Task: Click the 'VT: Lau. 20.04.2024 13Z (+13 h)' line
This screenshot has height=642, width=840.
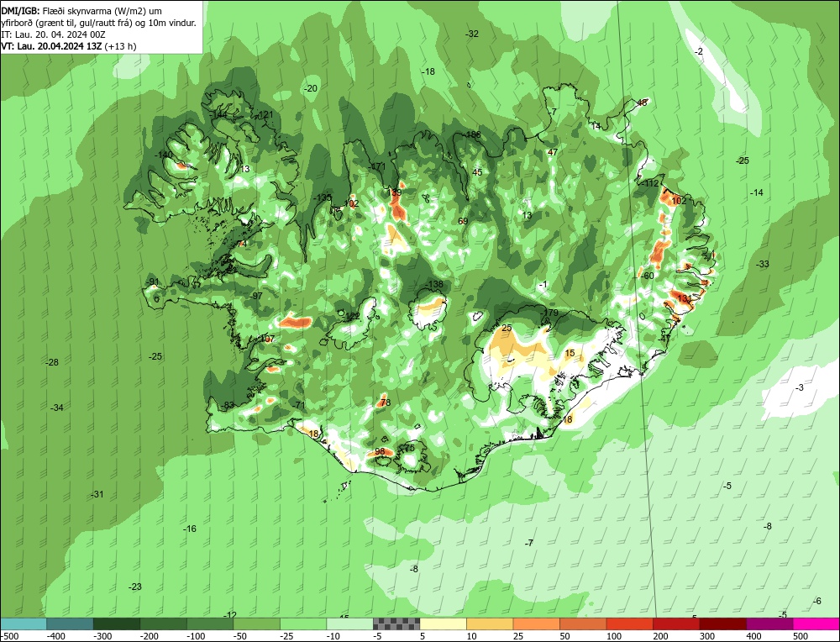Action: 69,46
